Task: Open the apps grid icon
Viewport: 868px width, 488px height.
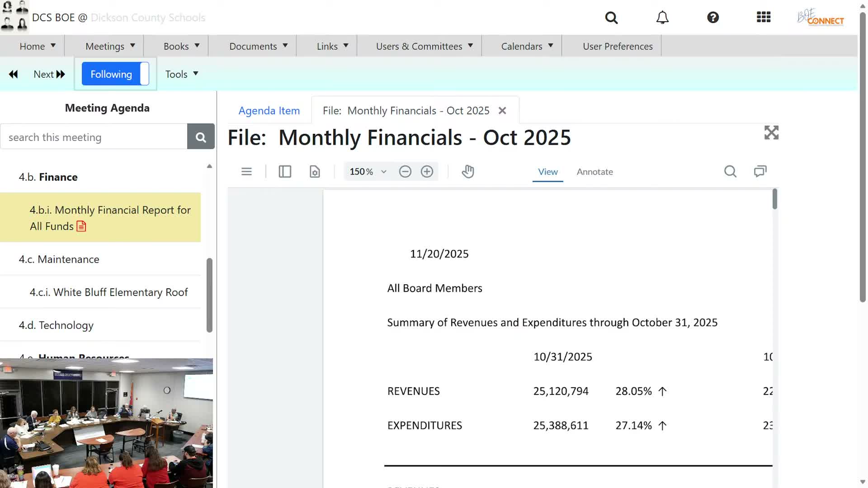Action: click(764, 17)
